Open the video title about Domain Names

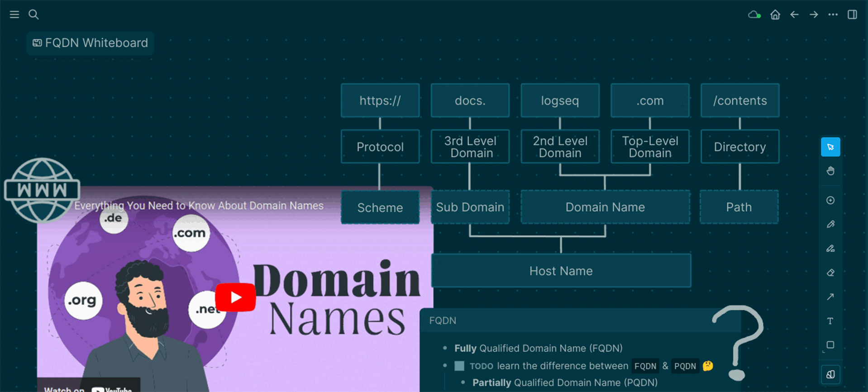point(199,206)
